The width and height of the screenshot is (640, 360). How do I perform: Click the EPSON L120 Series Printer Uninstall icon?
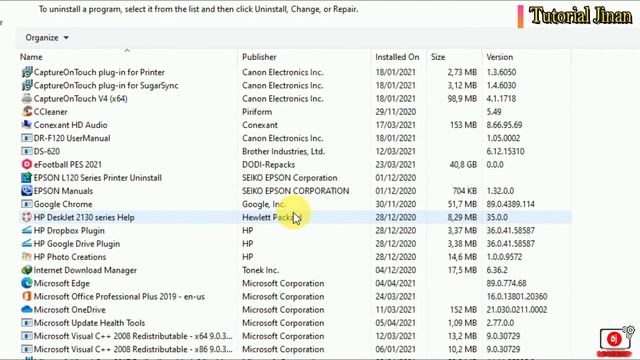(x=27, y=178)
